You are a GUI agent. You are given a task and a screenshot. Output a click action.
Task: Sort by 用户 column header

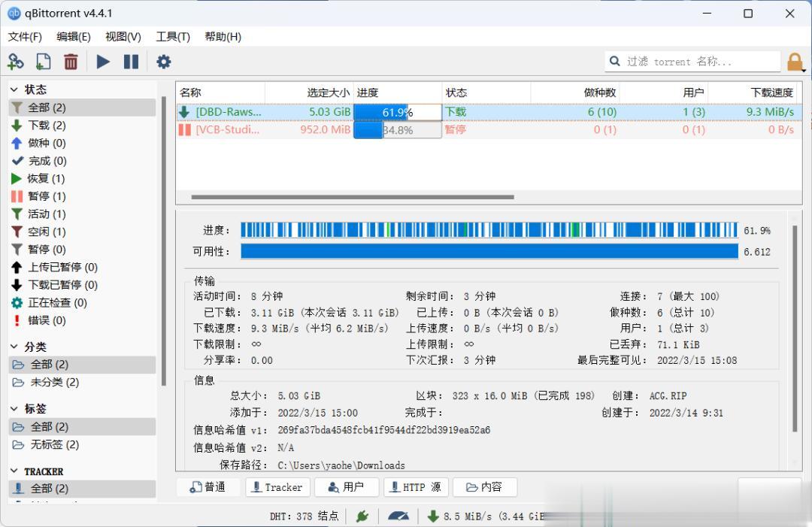click(x=663, y=92)
